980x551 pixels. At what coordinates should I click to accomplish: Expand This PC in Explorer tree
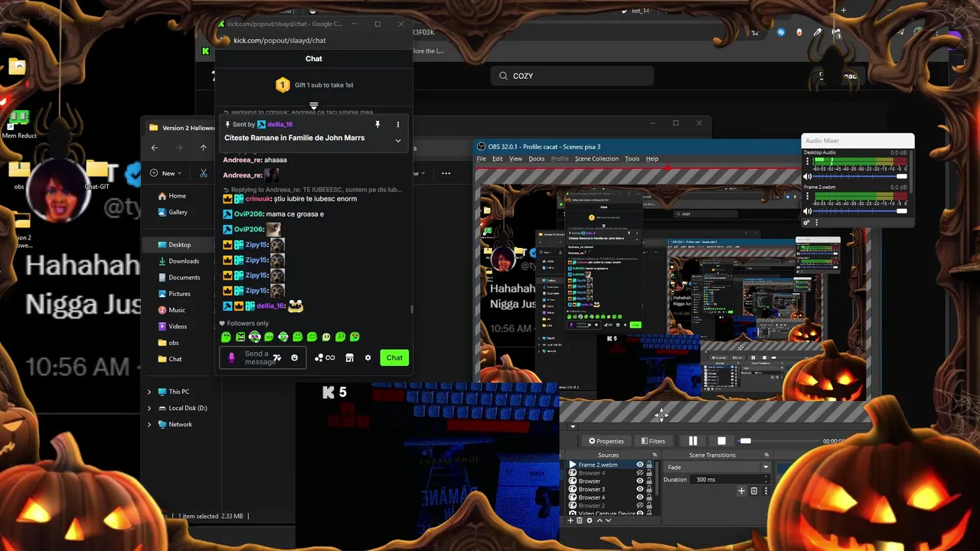[x=149, y=392]
